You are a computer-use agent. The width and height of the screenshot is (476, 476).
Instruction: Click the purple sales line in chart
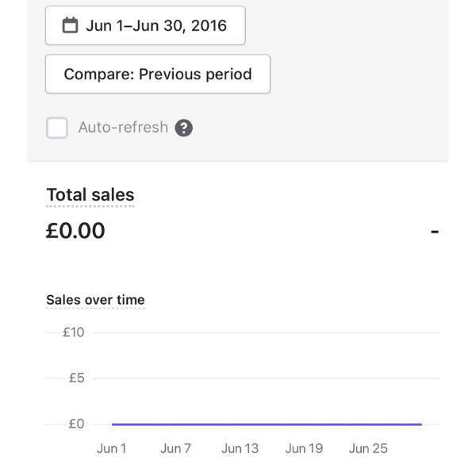267,424
